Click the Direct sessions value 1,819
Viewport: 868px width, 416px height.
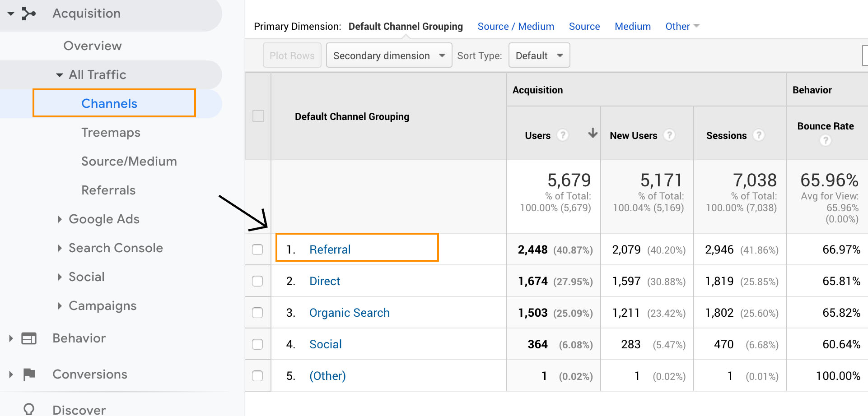point(719,281)
